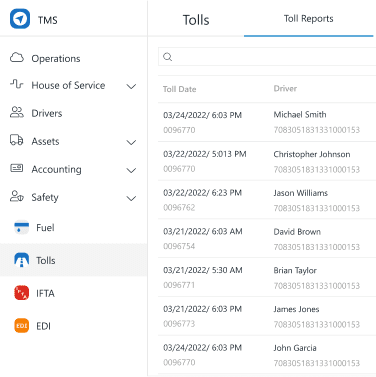Image resolution: width=376 pixels, height=377 pixels.
Task: Click the Tolls road icon
Action: [x=22, y=260]
